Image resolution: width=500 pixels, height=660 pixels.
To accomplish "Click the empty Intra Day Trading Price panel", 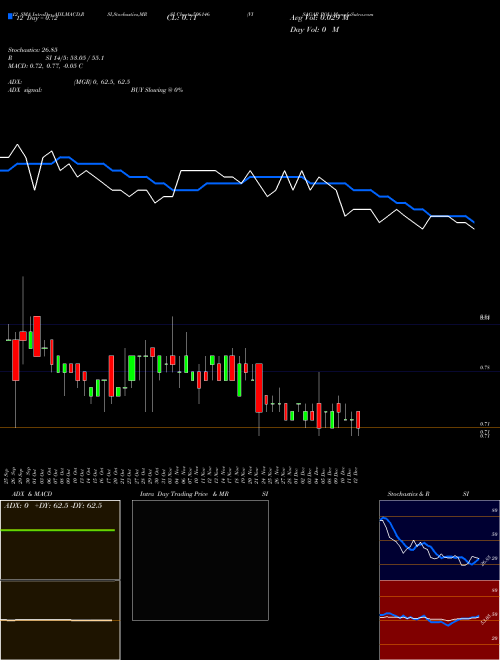I will (200, 560).
